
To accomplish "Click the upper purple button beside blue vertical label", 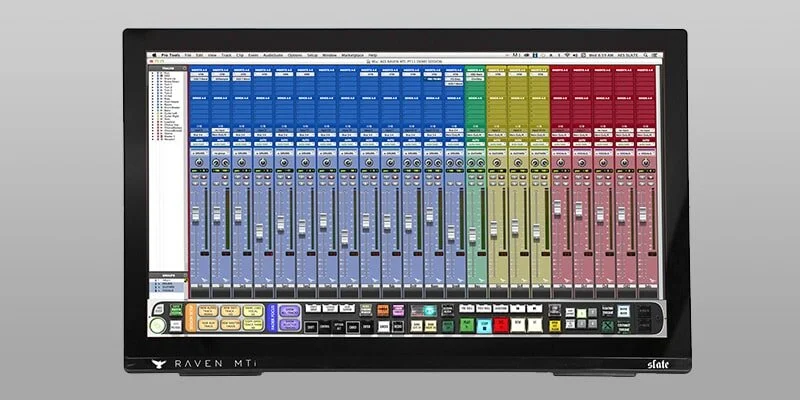I will [290, 310].
